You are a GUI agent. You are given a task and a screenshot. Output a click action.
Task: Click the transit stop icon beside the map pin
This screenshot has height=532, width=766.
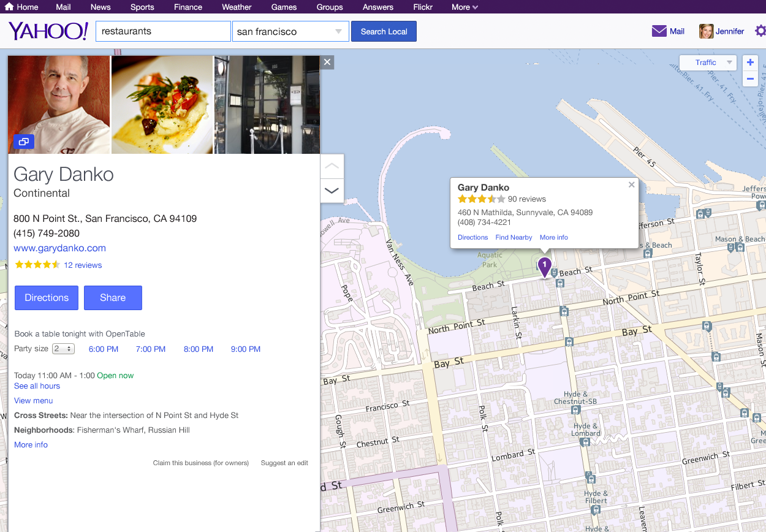click(554, 272)
